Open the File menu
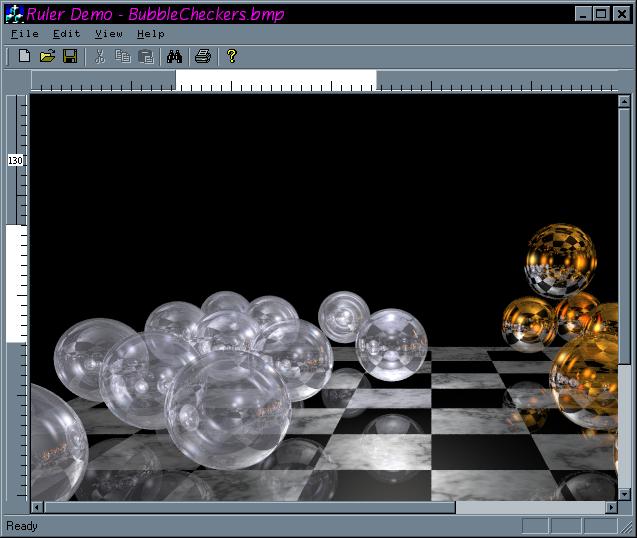This screenshot has height=538, width=637. point(25,33)
